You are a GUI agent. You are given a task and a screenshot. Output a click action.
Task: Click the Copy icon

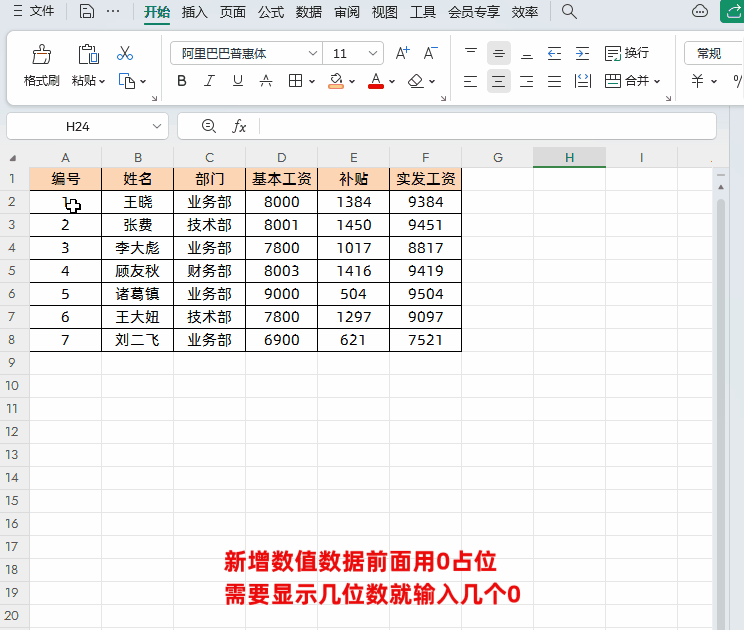(x=127, y=81)
